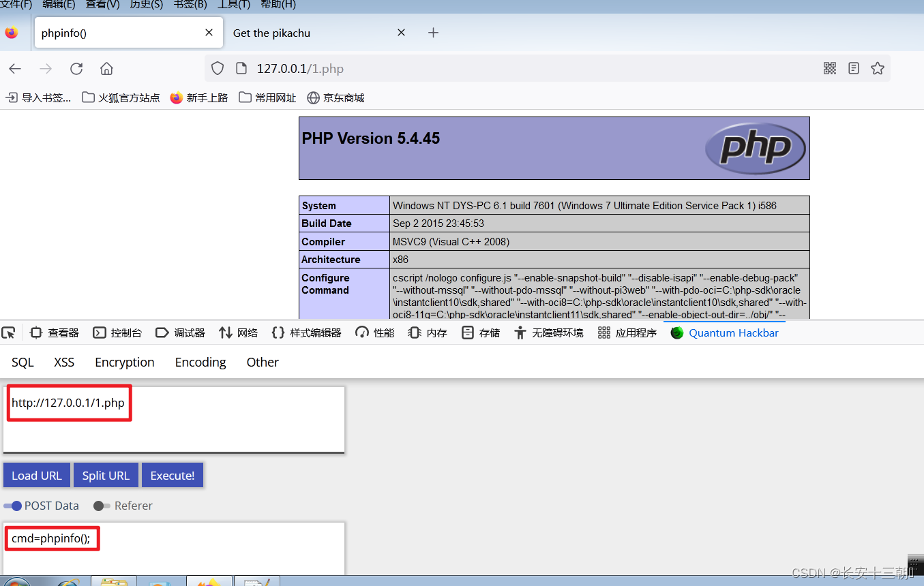Open the 网络 network panel
Image resolution: width=924 pixels, height=586 pixels.
pyautogui.click(x=239, y=333)
